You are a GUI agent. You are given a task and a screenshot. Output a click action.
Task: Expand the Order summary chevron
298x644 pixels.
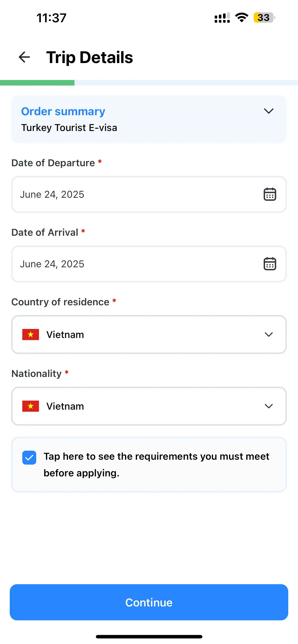[x=269, y=111]
